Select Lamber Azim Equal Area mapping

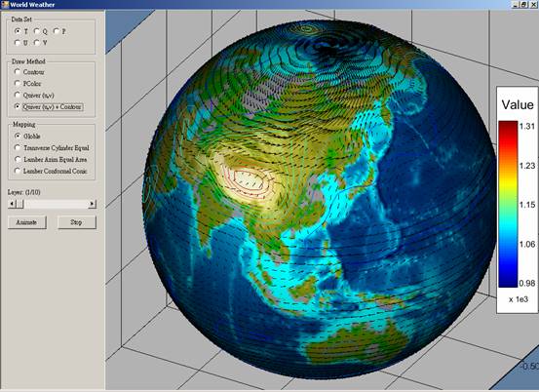pyautogui.click(x=18, y=159)
